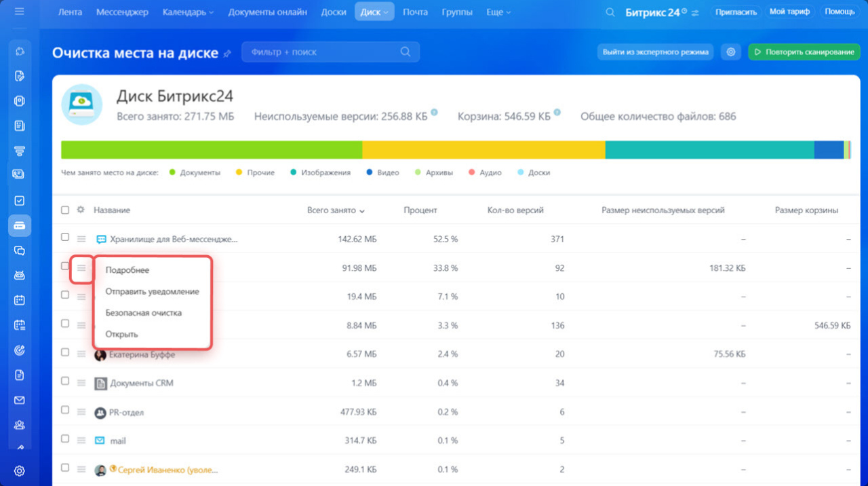Open the people group icon in the sidebar

point(20,425)
